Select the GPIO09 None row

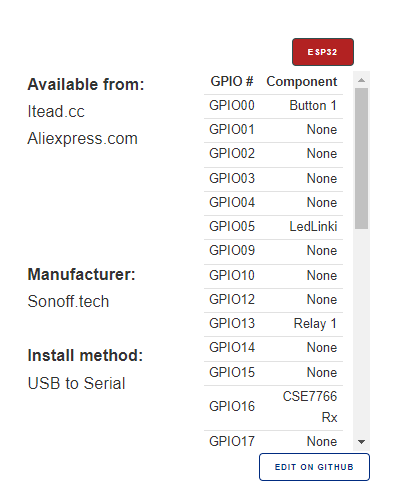(x=273, y=251)
